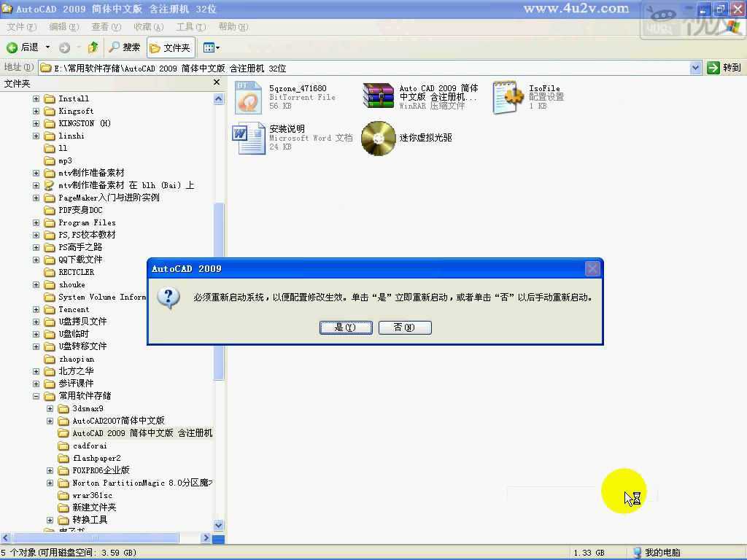Expand the AutoCAD2007简体中文版 folder node
Image resolution: width=747 pixels, height=560 pixels.
point(50,421)
